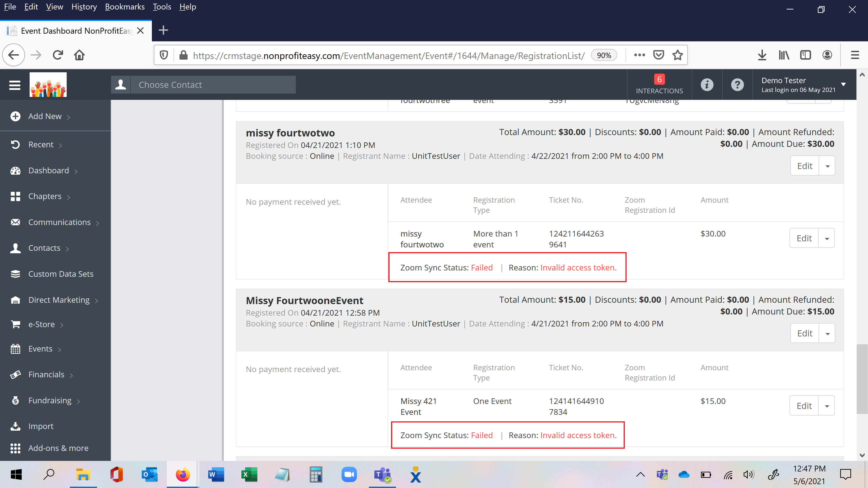Open the Tools menu

(162, 7)
